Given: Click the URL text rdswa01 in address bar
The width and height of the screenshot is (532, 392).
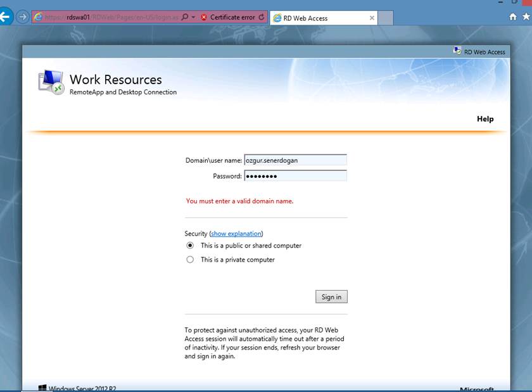Looking at the screenshot, I should pyautogui.click(x=78, y=17).
